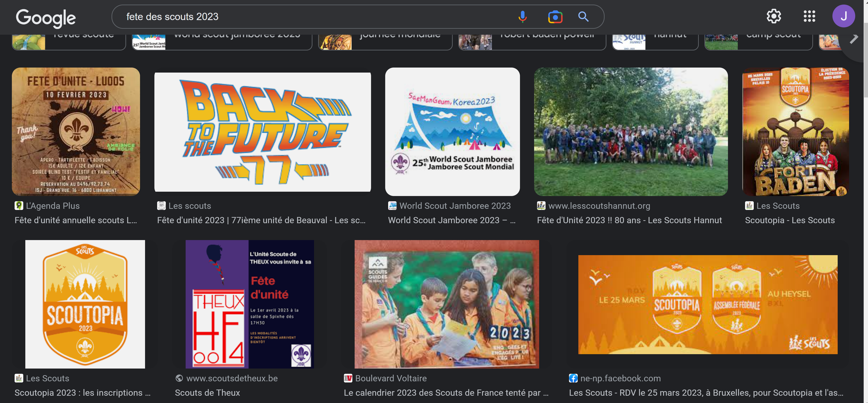
Task: Open 'Fête d'unité annuelle scouts L...' link
Action: click(x=76, y=220)
